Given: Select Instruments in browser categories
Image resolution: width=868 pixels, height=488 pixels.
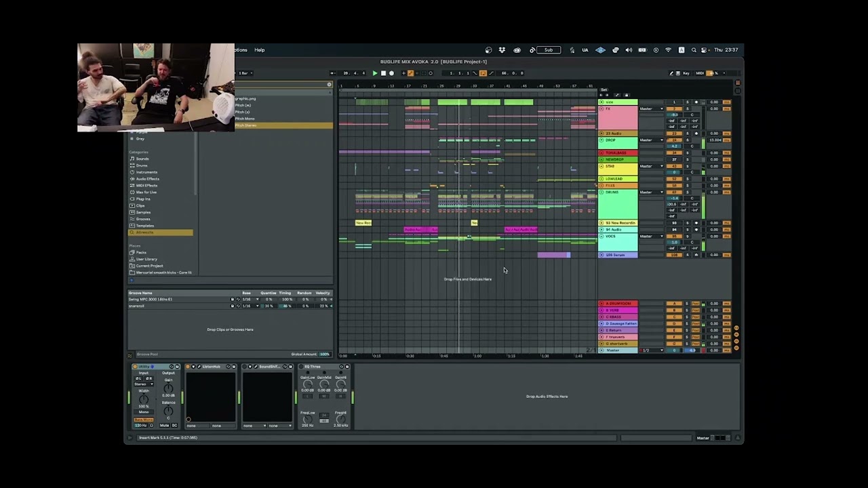Looking at the screenshot, I should [146, 172].
